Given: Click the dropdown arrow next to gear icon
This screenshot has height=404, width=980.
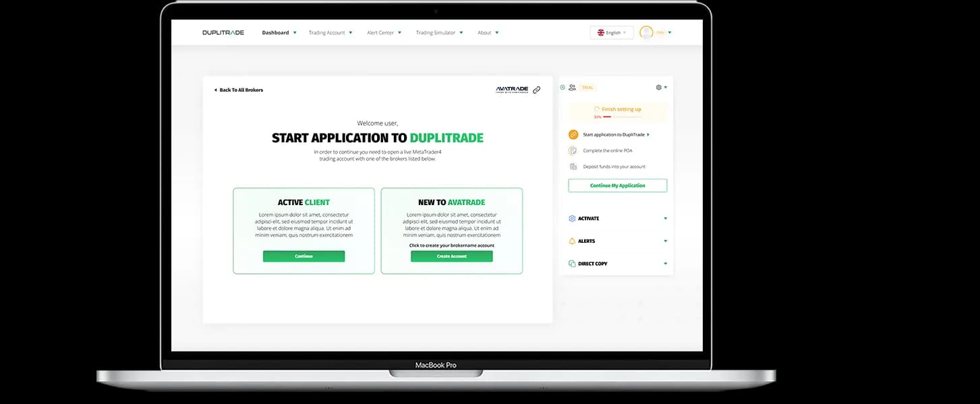Looking at the screenshot, I should 666,87.
